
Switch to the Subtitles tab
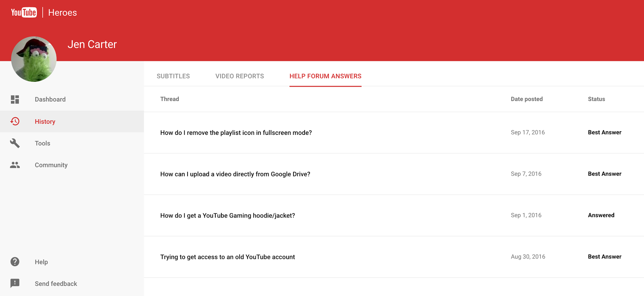173,76
